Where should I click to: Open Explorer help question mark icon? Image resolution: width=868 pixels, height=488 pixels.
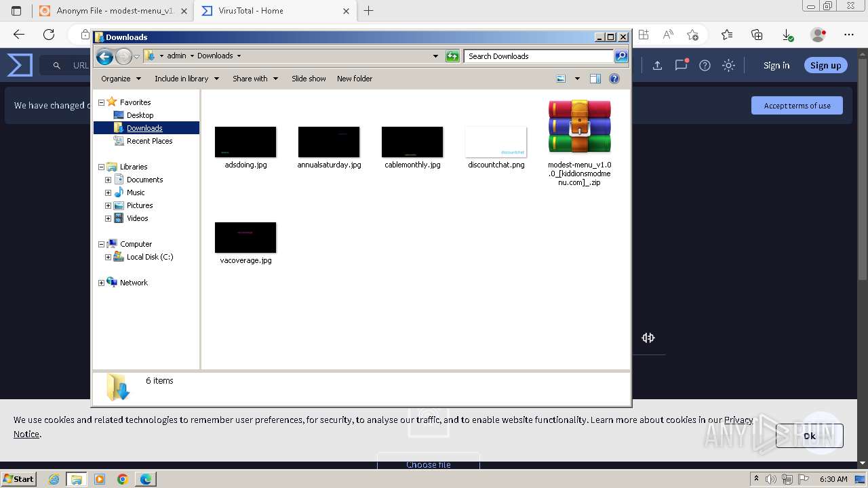(614, 79)
